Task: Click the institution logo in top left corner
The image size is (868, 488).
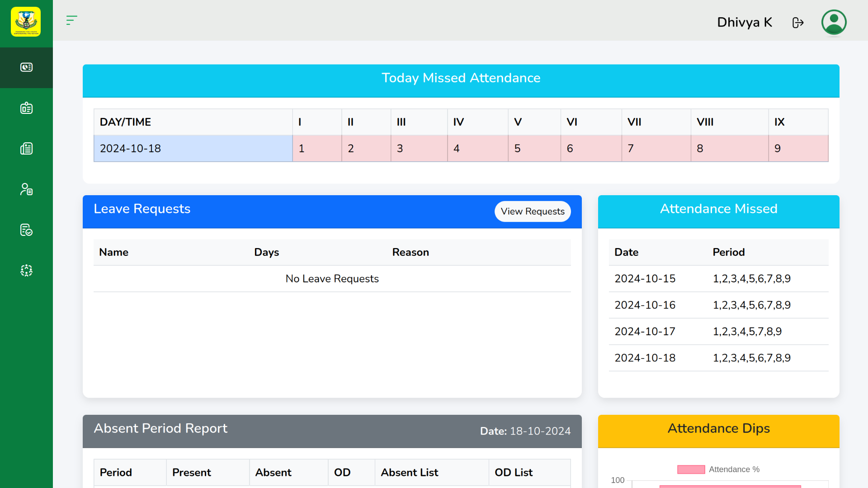Action: 26,21
